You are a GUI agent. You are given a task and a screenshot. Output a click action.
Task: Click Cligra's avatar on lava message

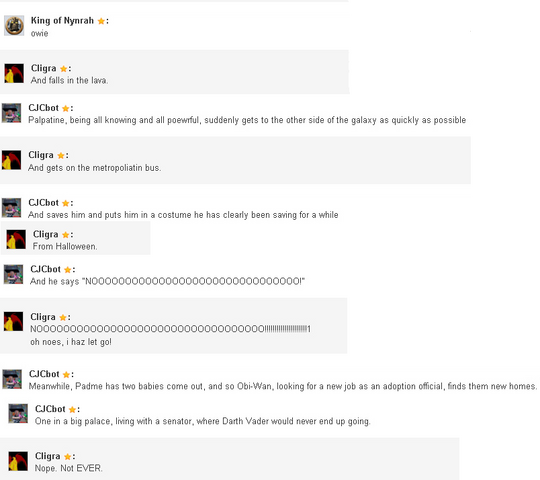tap(14, 73)
